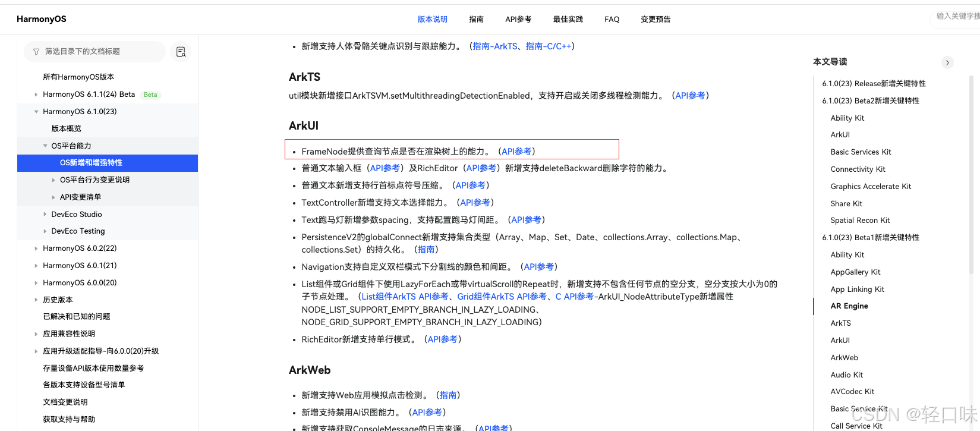Open API参考 link for disabling AI image recognition
This screenshot has width=980, height=431.
[427, 413]
